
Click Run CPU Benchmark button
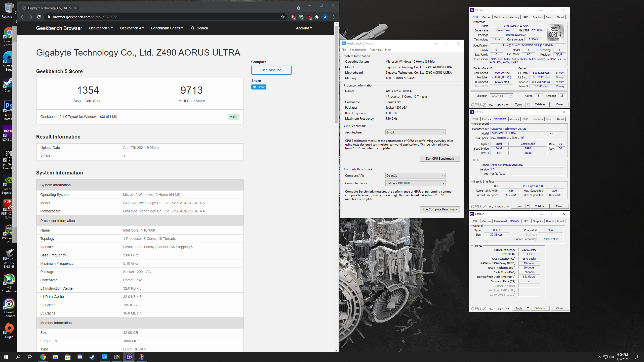440,159
